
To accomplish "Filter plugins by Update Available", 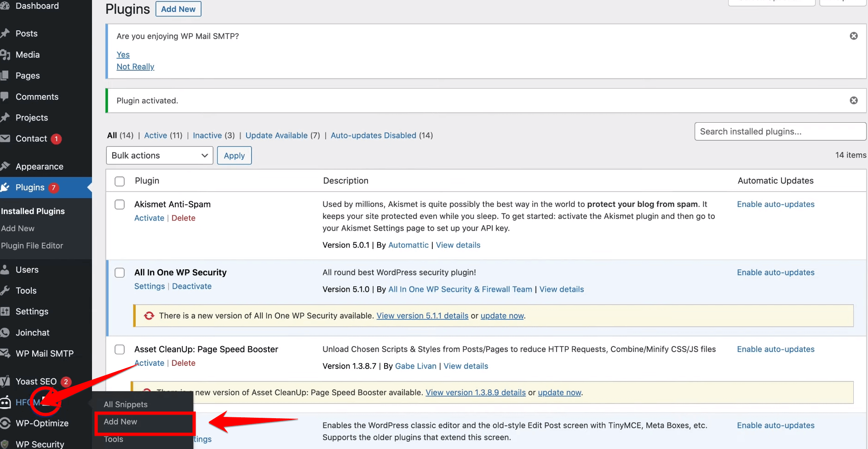I will [276, 136].
